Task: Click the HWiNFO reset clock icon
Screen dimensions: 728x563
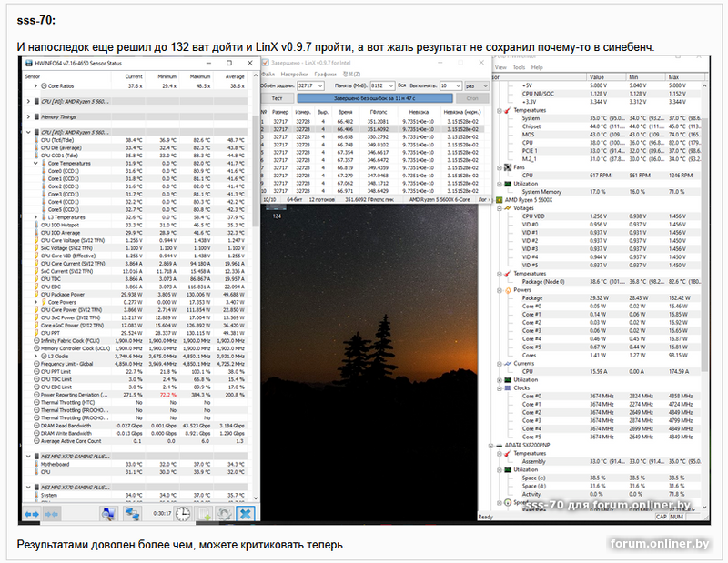Action: [x=182, y=513]
